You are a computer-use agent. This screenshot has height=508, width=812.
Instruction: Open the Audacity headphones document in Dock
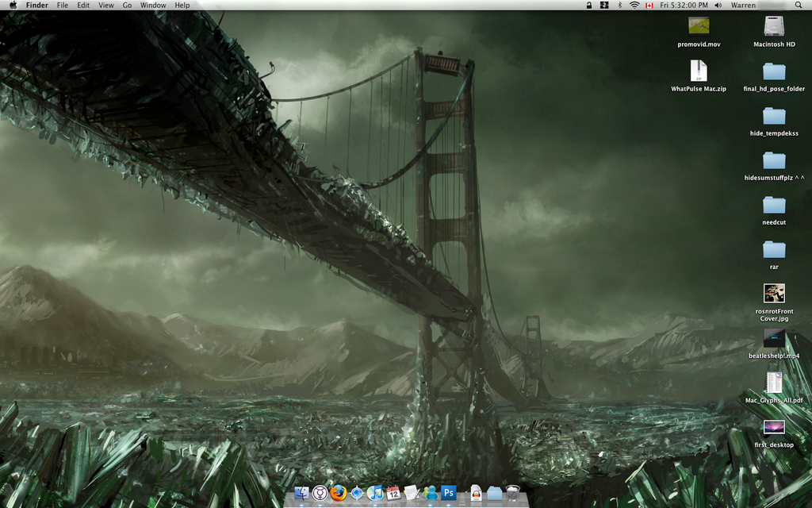(476, 492)
